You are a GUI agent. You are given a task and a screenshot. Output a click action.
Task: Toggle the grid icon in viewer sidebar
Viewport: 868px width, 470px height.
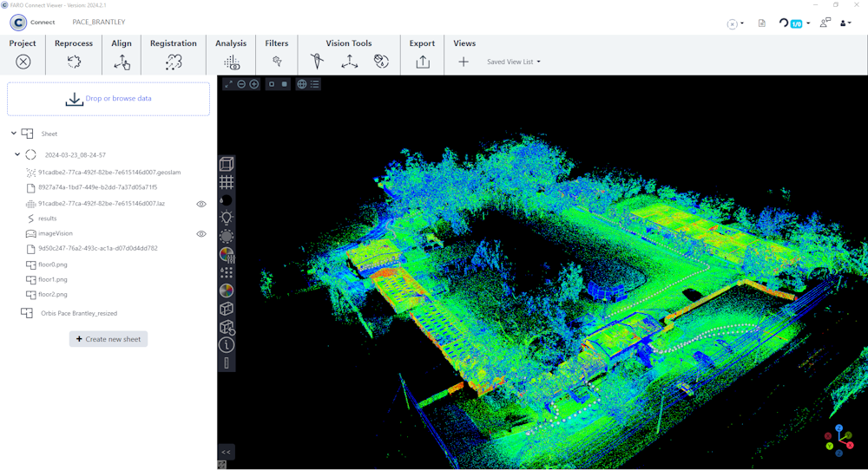click(x=227, y=182)
